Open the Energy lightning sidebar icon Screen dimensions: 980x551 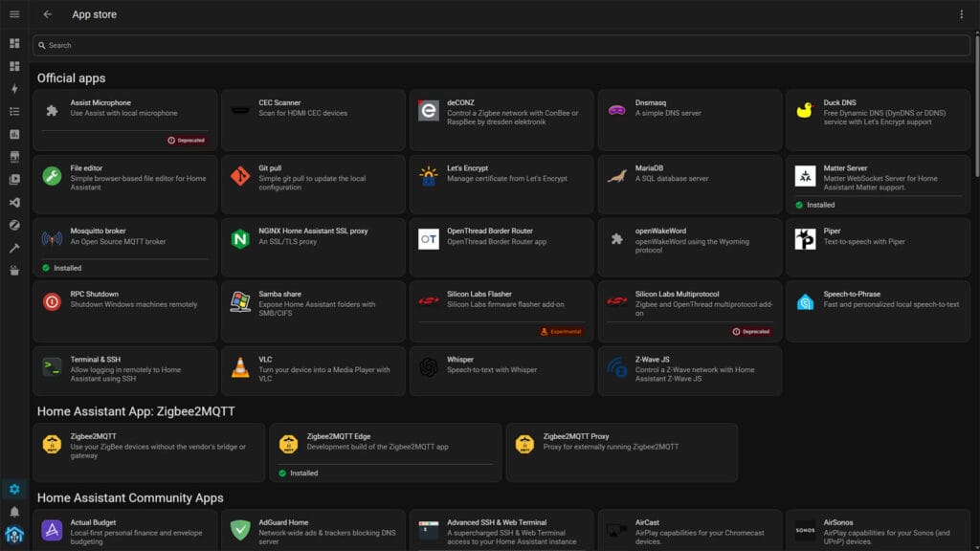[14, 89]
